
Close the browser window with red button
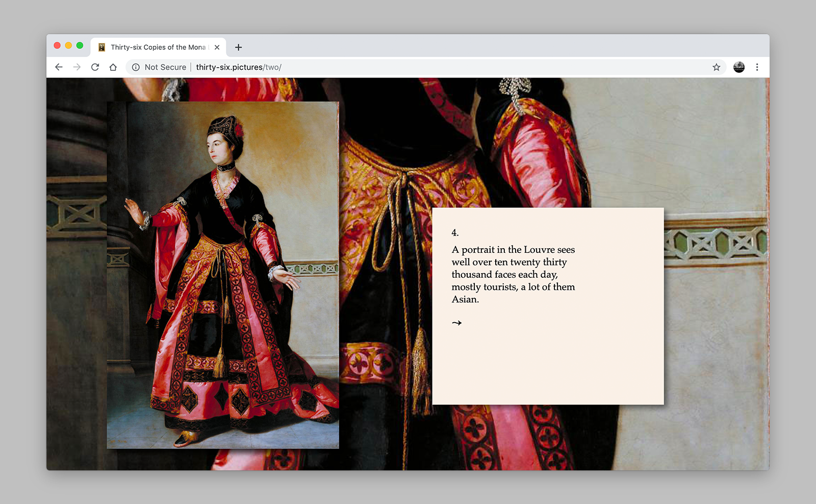click(57, 45)
